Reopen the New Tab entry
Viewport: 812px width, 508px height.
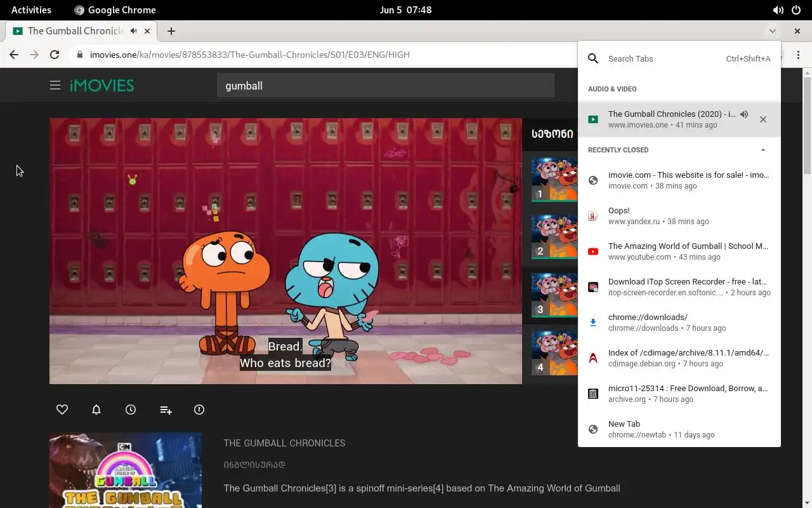click(679, 429)
